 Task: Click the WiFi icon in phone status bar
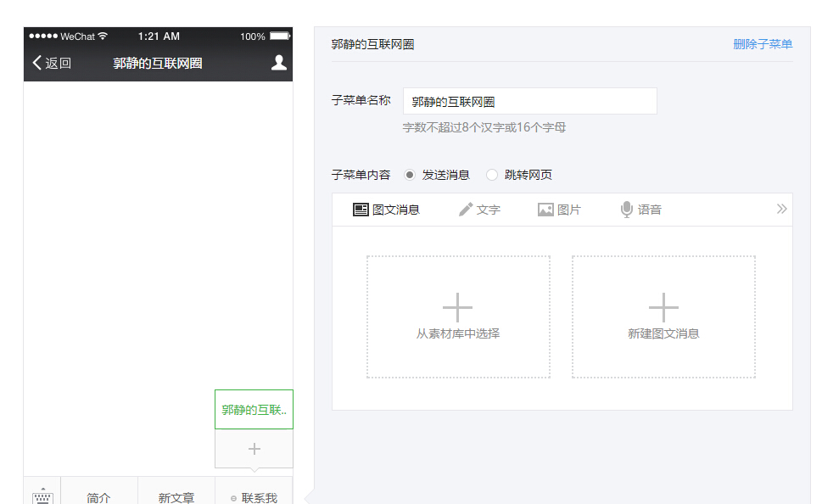pyautogui.click(x=103, y=36)
